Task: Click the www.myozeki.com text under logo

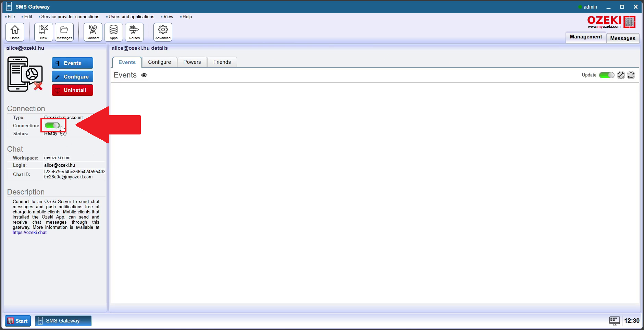Action: pos(604,27)
